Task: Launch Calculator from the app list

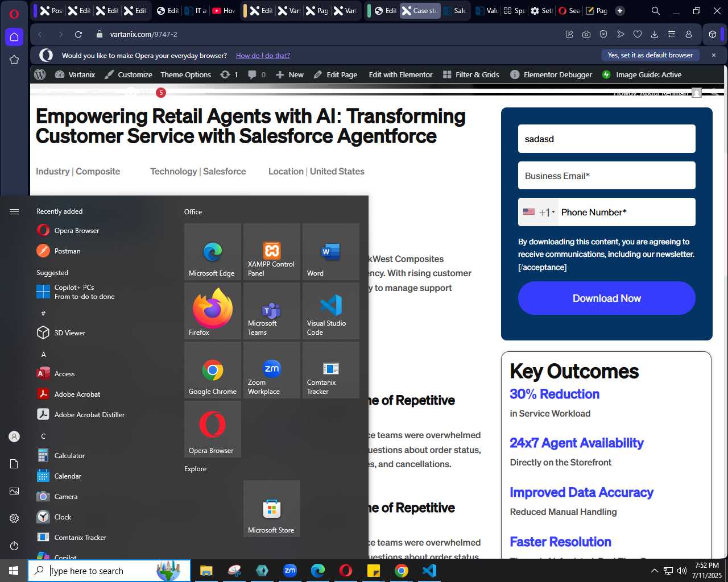Action: [x=102, y=455]
